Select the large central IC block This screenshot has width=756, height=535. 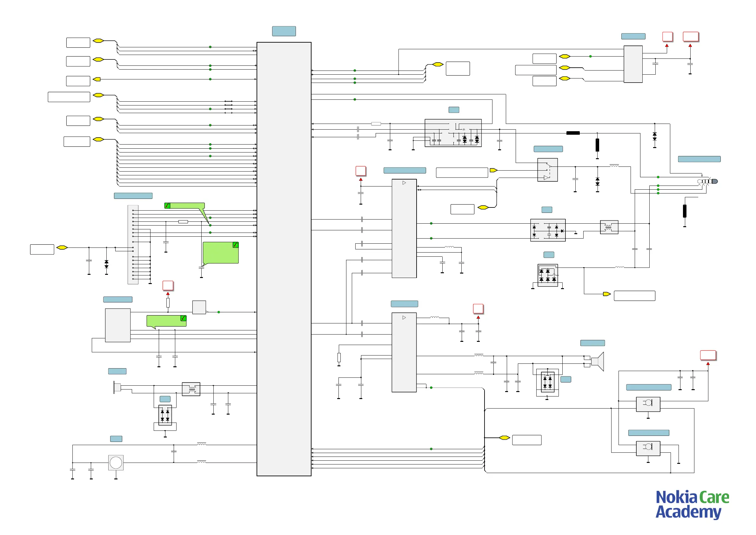coord(284,259)
